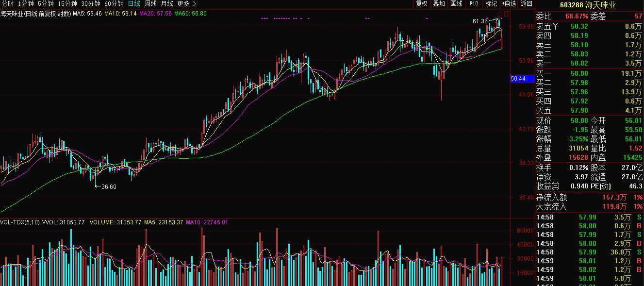Click the MA10: 59.14 indicator label
Screen dimensions: 644x286
[x=121, y=14]
